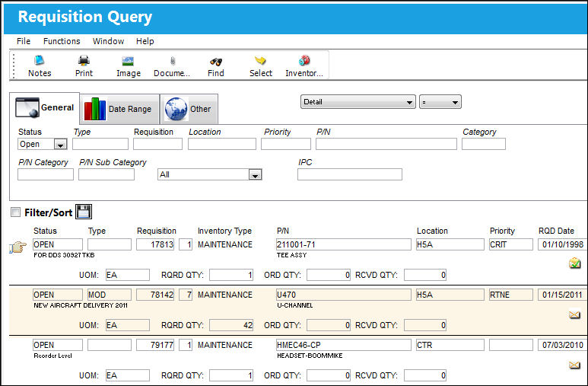Click the P/N Category filter field
The width and height of the screenshot is (588, 386).
46,174
